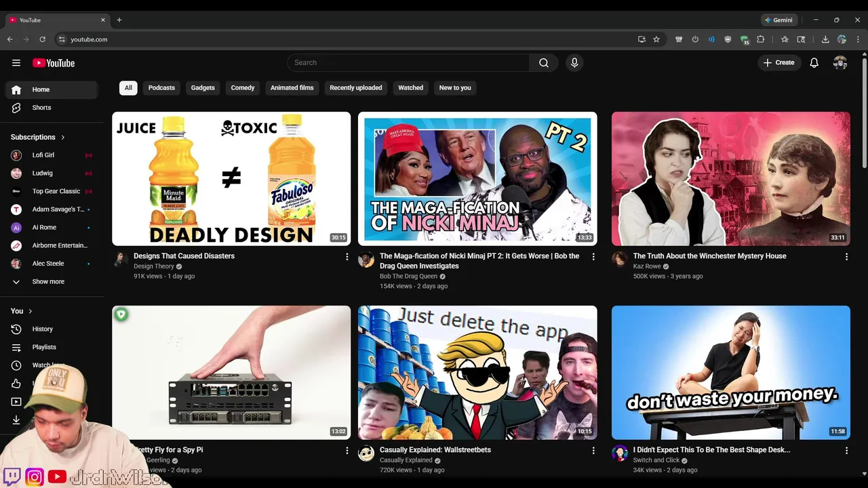This screenshot has height=488, width=868.
Task: Open Airborne Entertainment subscription
Action: coord(52,245)
